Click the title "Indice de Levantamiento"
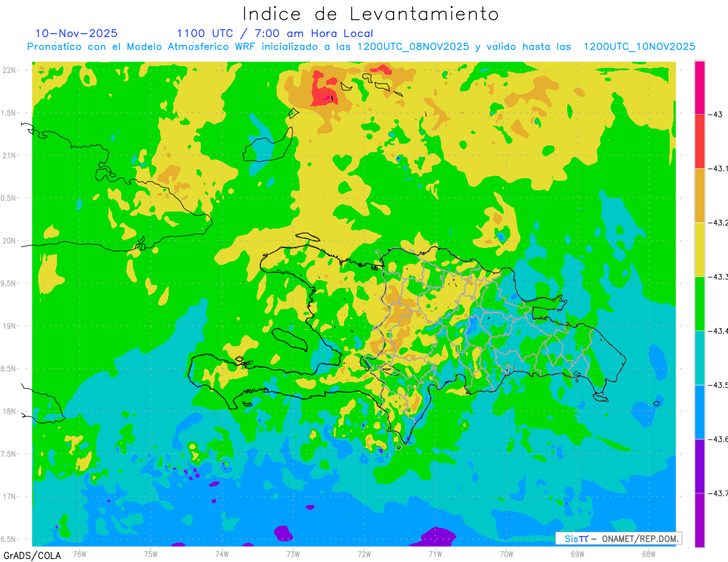This screenshot has width=728, height=562. (371, 14)
